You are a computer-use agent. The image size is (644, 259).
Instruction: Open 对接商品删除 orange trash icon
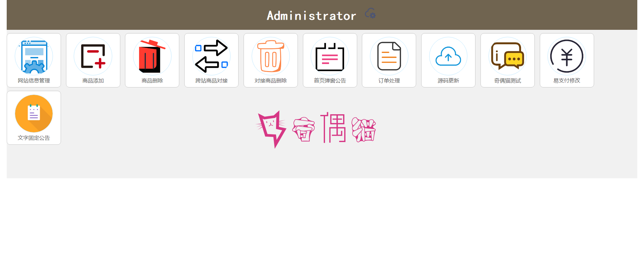click(271, 56)
